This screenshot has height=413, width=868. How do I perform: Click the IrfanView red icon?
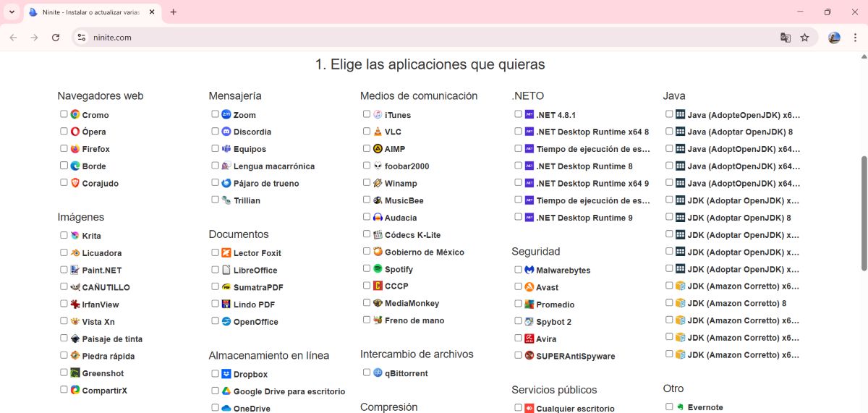(75, 305)
